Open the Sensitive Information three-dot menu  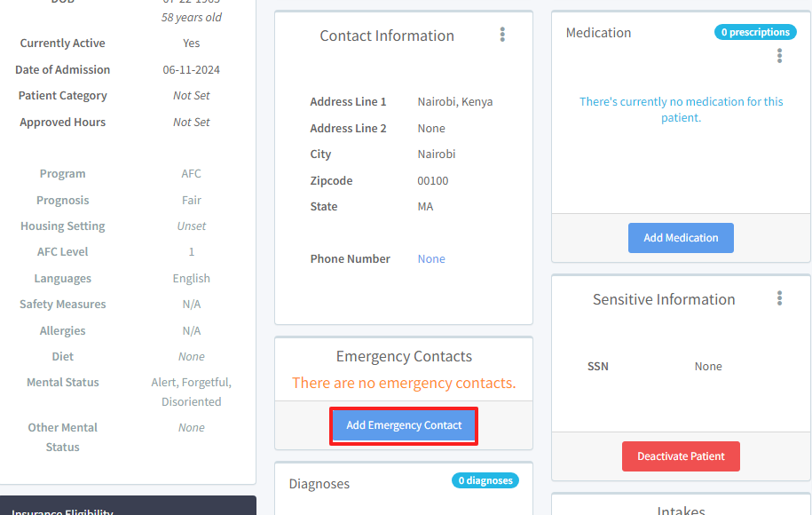[779, 298]
